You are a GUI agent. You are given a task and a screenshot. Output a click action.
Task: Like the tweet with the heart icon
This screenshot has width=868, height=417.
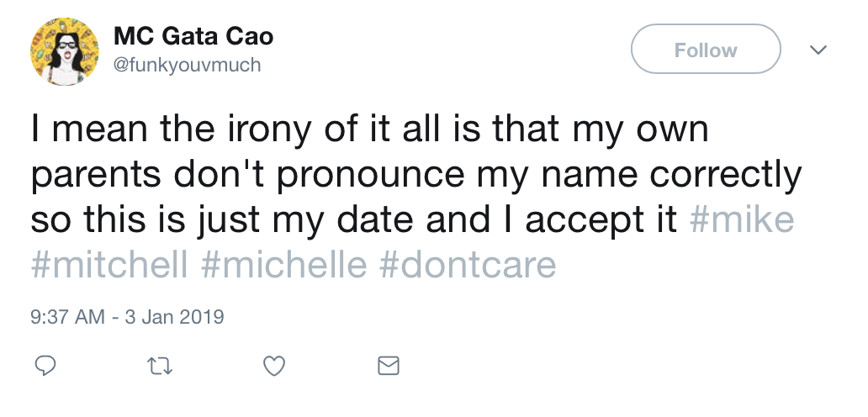(274, 366)
